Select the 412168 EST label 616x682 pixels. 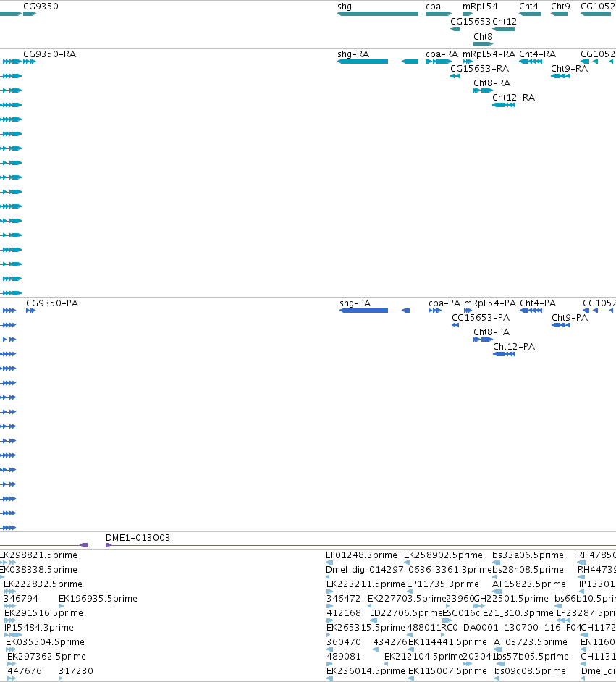[x=344, y=613]
